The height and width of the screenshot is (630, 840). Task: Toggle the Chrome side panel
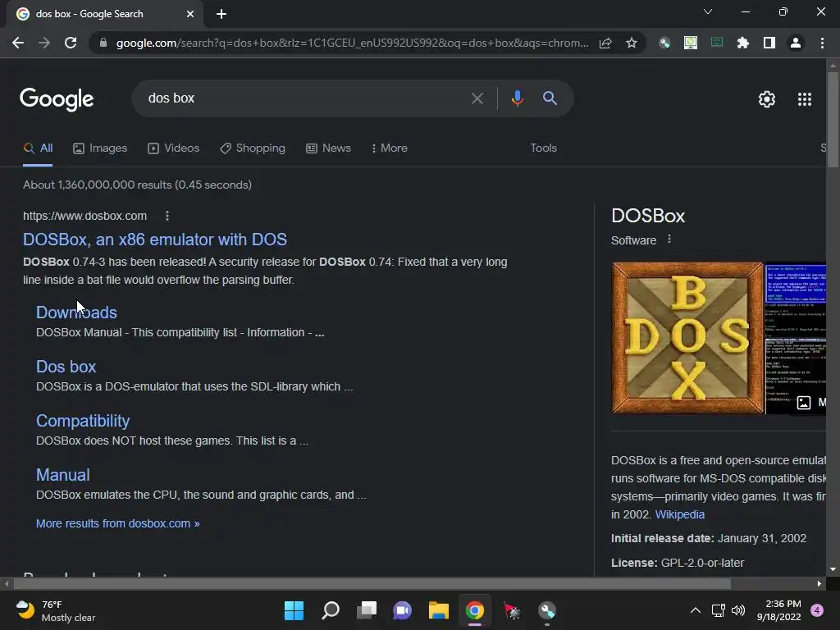click(x=769, y=43)
